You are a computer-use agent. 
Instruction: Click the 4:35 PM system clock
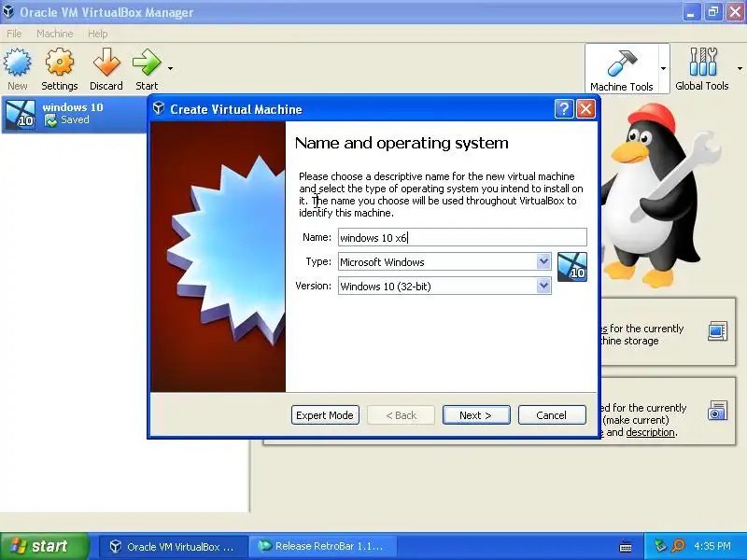click(x=712, y=546)
